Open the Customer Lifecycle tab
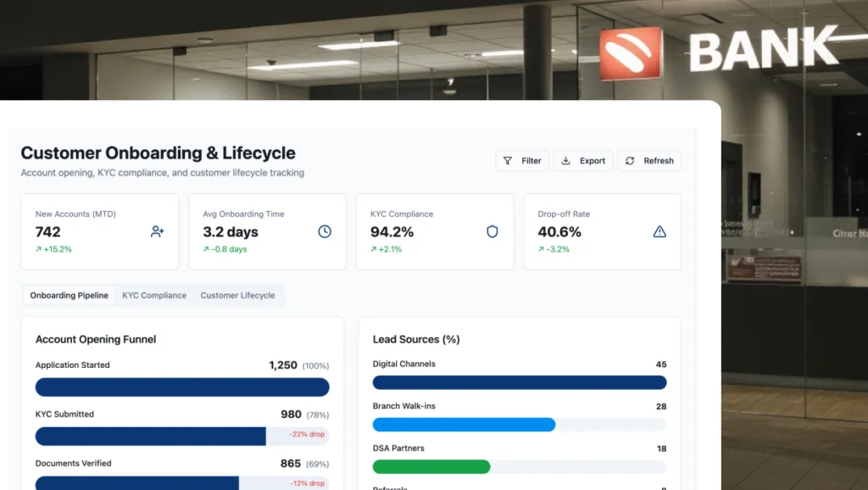The height and width of the screenshot is (490, 868). [x=237, y=296]
